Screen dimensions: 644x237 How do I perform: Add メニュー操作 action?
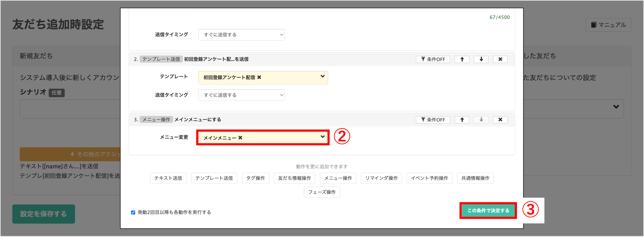pos(338,178)
